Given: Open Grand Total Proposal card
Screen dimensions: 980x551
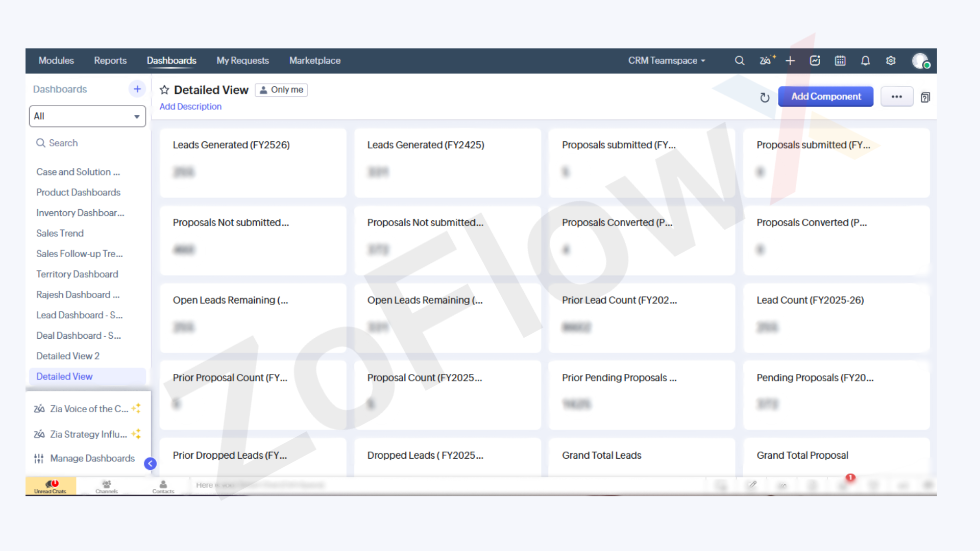Looking at the screenshot, I should (x=837, y=458).
